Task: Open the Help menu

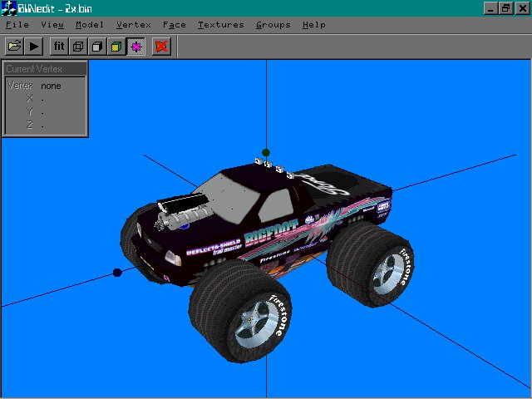Action: click(314, 25)
